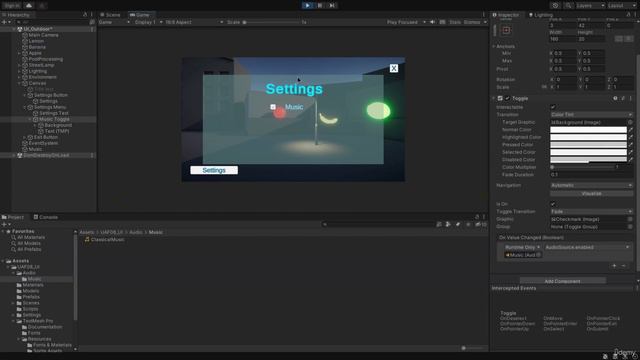The width and height of the screenshot is (640, 360).
Task: Open the Play Focused dropdown
Action: click(406, 22)
